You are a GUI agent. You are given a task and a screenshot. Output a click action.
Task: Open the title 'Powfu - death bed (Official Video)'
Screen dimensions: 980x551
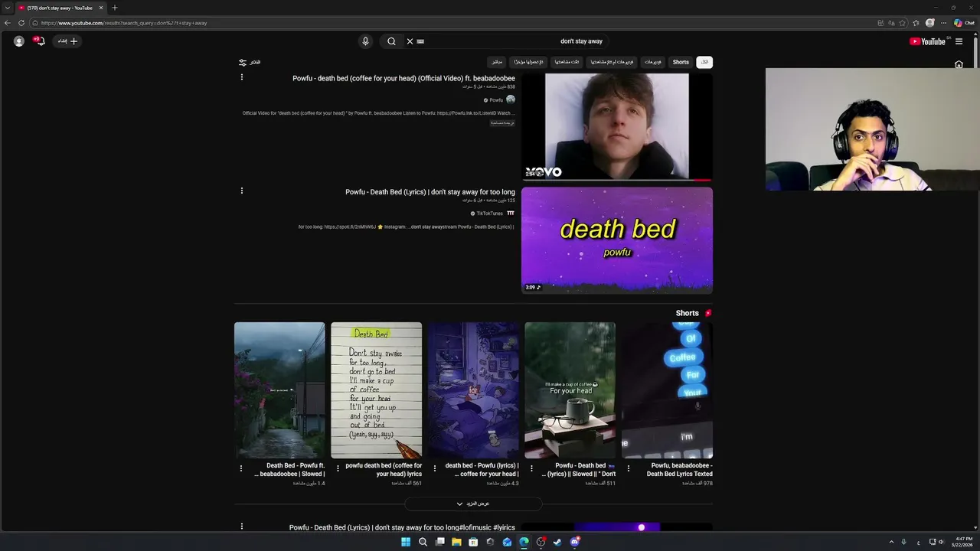403,78
